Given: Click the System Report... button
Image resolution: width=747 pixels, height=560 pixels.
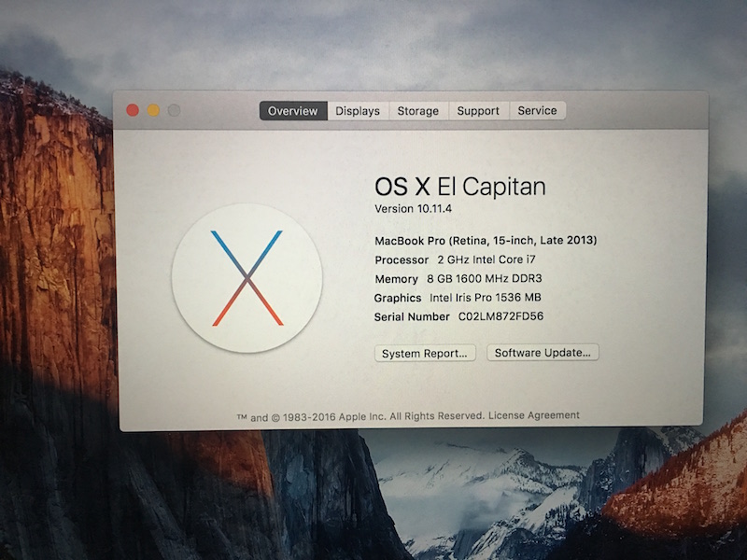Looking at the screenshot, I should click(x=425, y=354).
